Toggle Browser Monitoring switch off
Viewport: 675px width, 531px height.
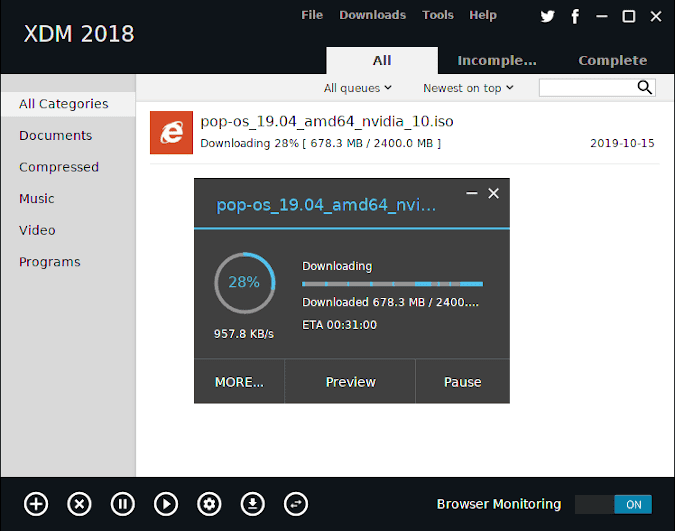click(x=613, y=504)
